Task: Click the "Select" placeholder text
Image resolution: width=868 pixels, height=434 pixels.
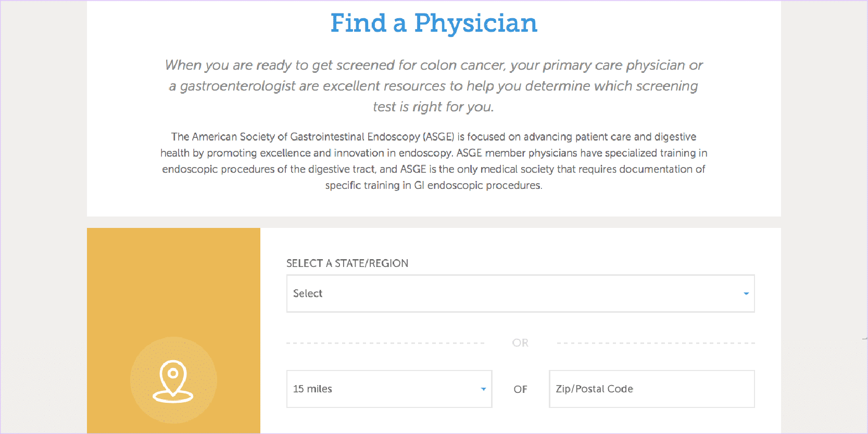Action: pos(308,293)
